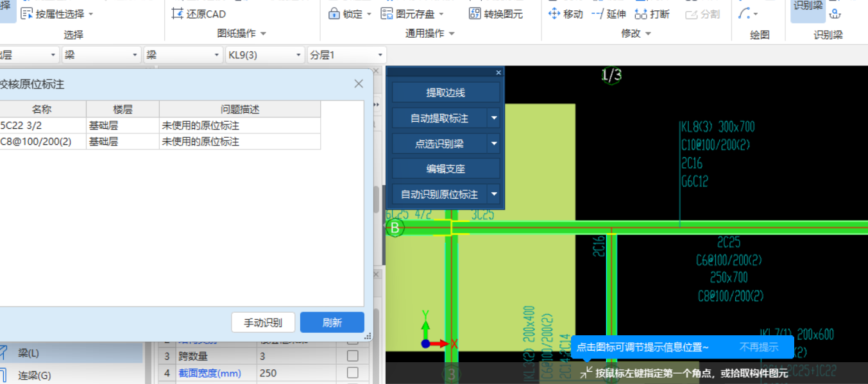Click 点选识别梁 button

pos(440,144)
